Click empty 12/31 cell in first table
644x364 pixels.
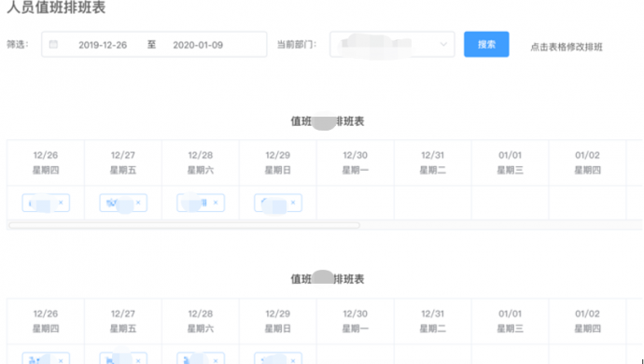click(x=432, y=203)
